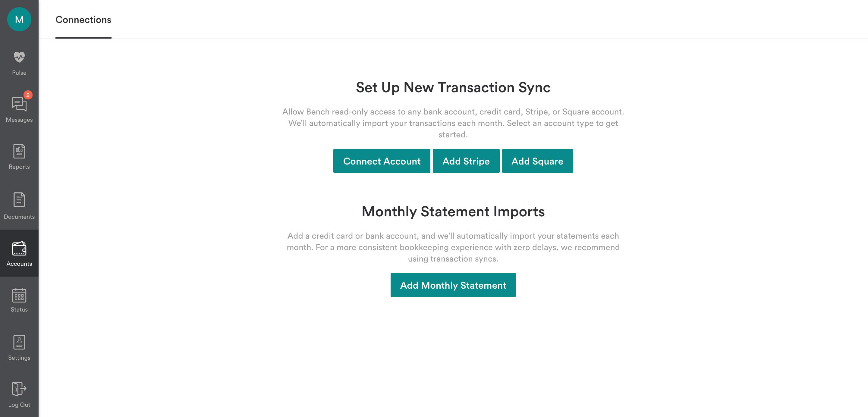
Task: Click the red unread badge on Messages
Action: click(x=28, y=95)
